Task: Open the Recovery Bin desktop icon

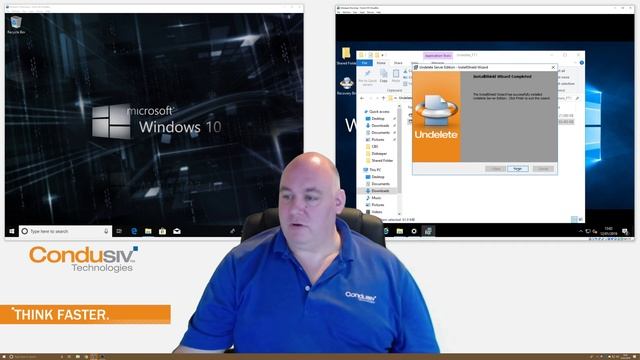Action: click(347, 86)
